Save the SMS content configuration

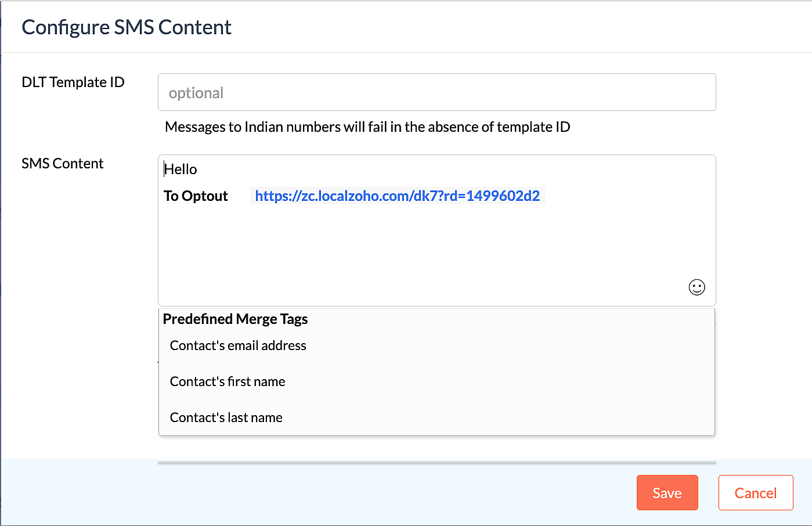click(667, 493)
